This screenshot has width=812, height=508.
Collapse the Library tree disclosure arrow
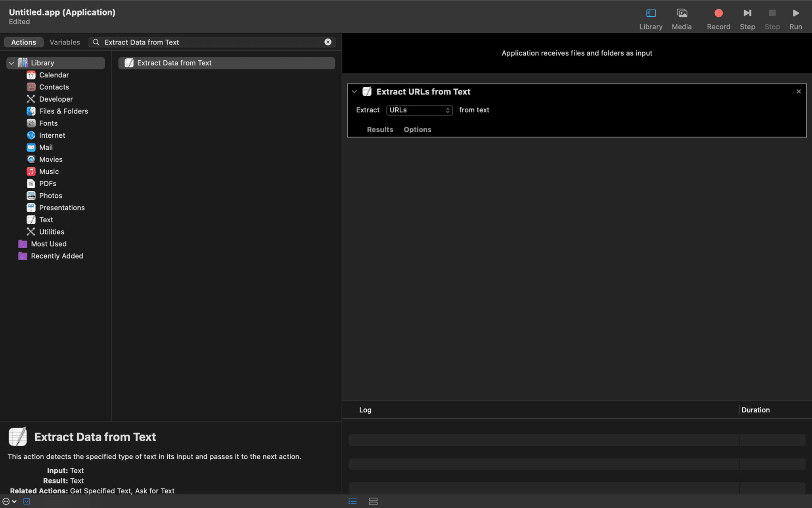point(11,63)
